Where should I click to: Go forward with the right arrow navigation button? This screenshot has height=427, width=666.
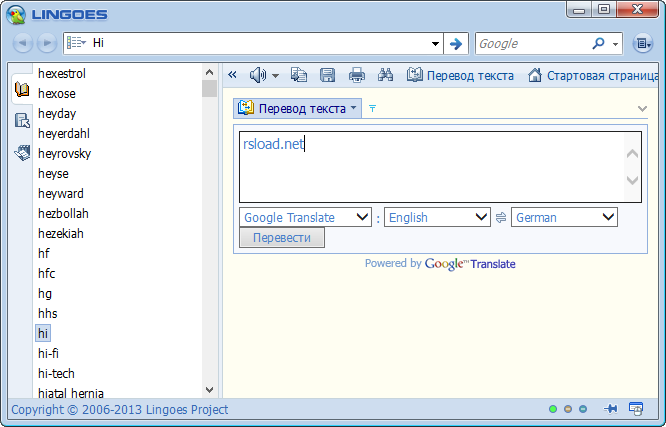(47, 43)
